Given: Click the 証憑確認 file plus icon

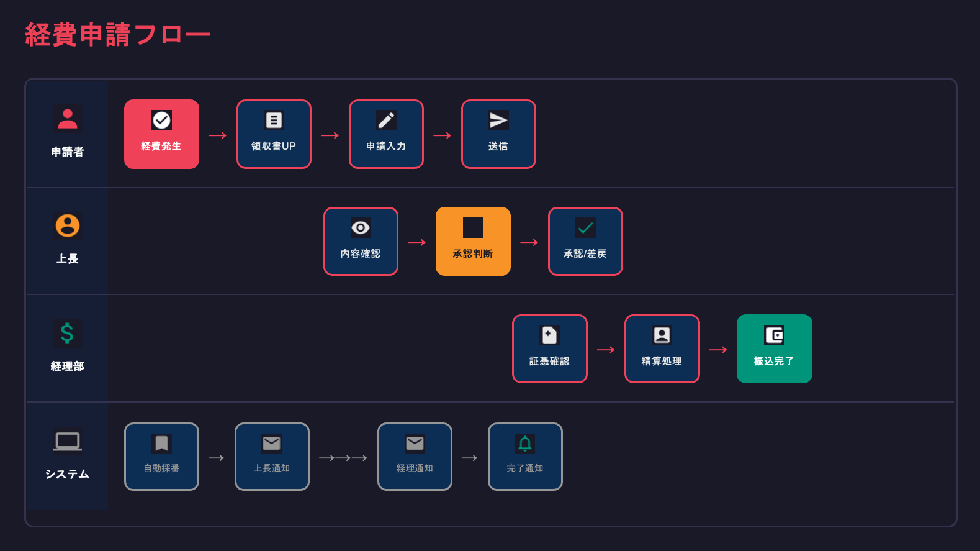Looking at the screenshot, I should [x=549, y=335].
